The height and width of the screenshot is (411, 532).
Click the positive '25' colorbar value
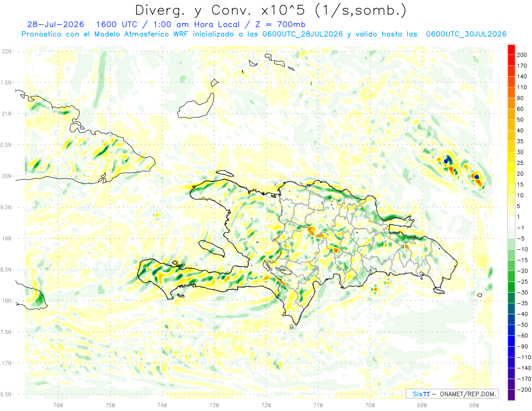(520, 163)
